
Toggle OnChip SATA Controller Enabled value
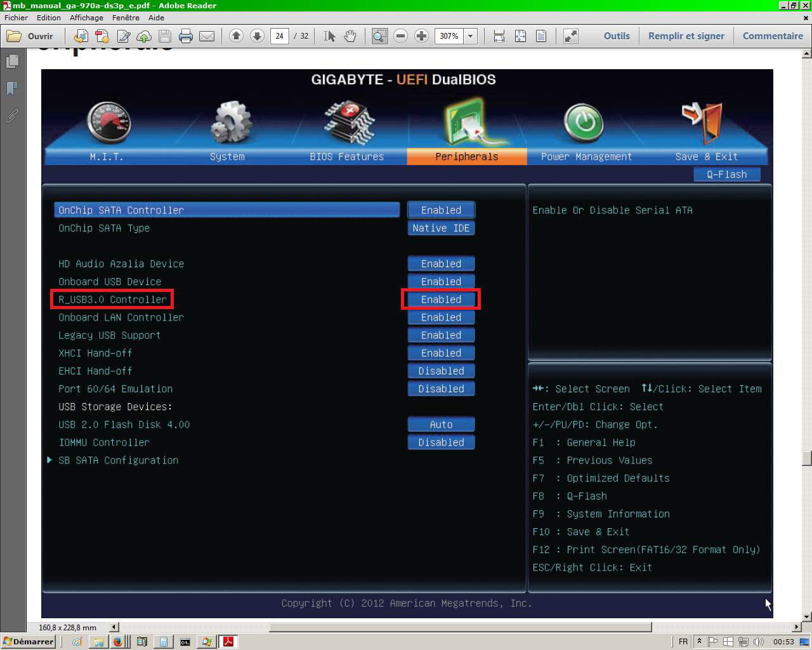pos(441,210)
